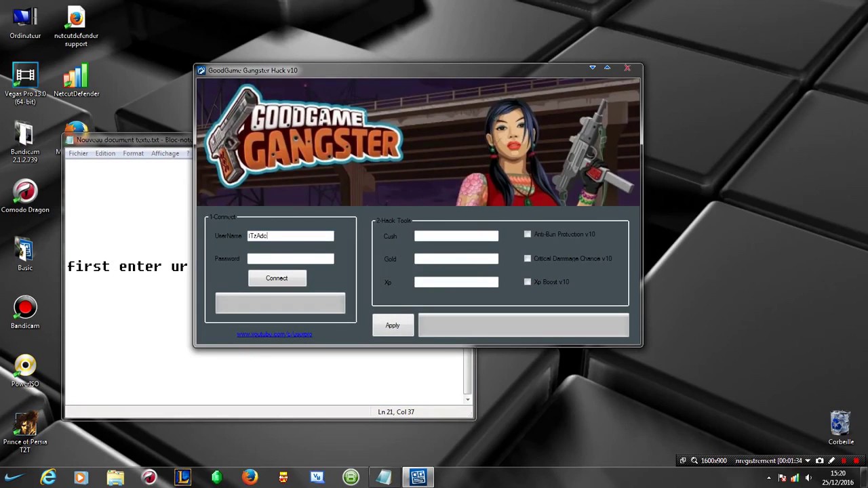The width and height of the screenshot is (868, 488).
Task: Open Comodo Dragon taskbar icon
Action: click(149, 477)
